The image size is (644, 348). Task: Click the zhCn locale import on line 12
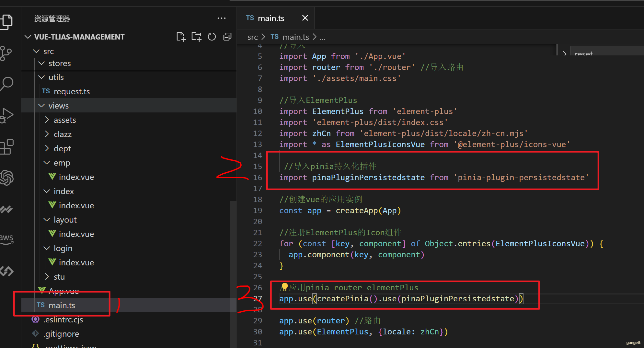(404, 133)
